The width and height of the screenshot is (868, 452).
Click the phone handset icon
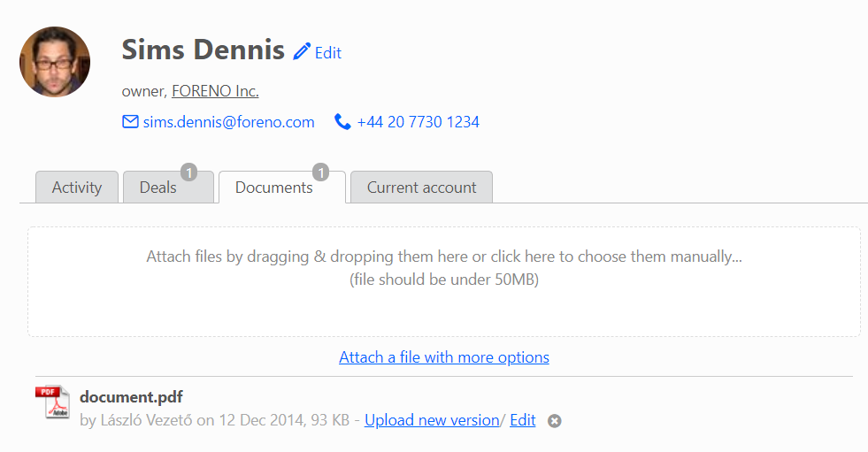(x=342, y=122)
